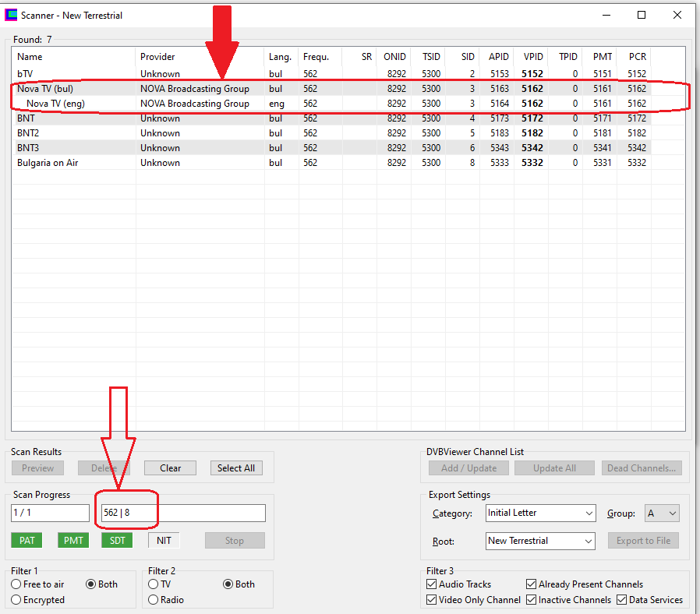Click the Update All button
This screenshot has width=700, height=614.
[554, 468]
